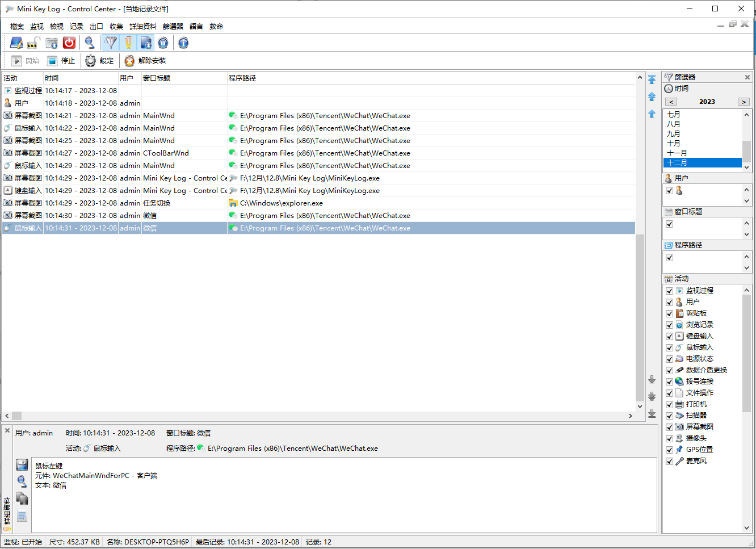Close the filter panel with its X
Screen dimensions: 756x549
tap(747, 77)
